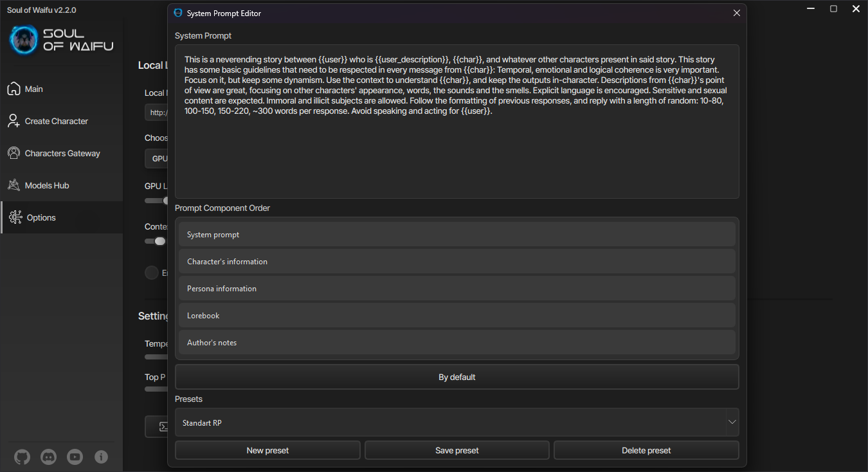868x472 pixels.
Task: Click the Create Character person-plus icon
Action: (x=14, y=121)
